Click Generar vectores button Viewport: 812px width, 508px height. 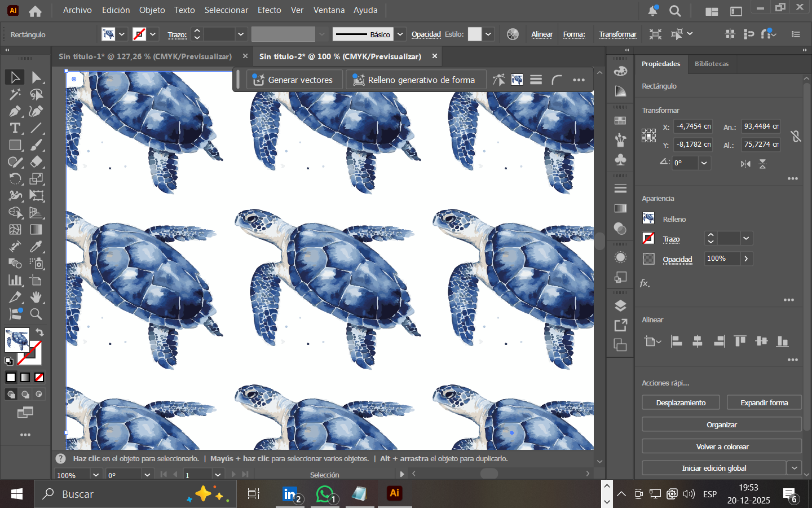(293, 80)
